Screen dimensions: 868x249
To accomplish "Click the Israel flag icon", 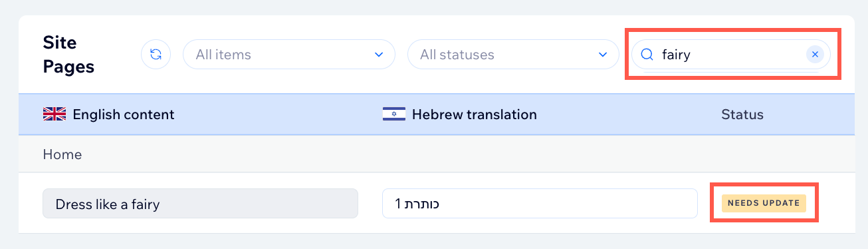I will pyautogui.click(x=394, y=115).
